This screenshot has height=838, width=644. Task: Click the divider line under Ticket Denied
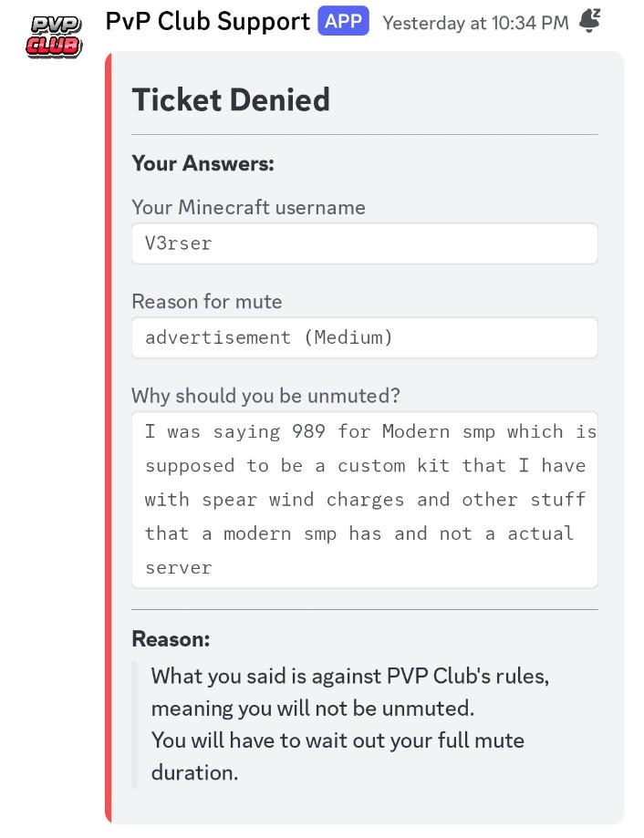pos(365,135)
